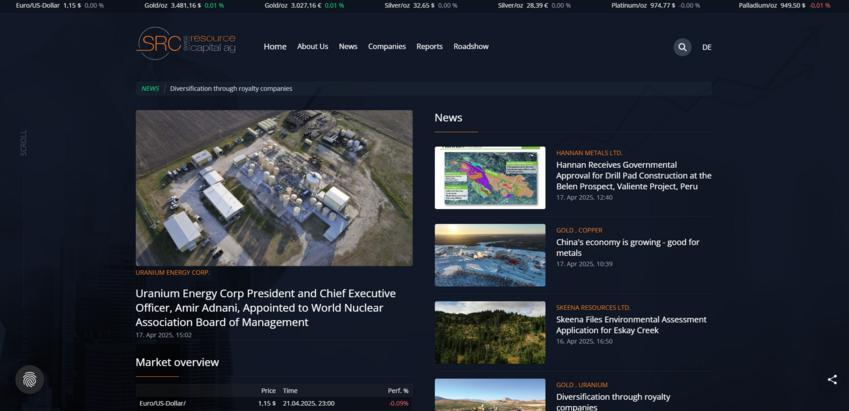Open Skeena Eskay Creek article

pos(631,325)
